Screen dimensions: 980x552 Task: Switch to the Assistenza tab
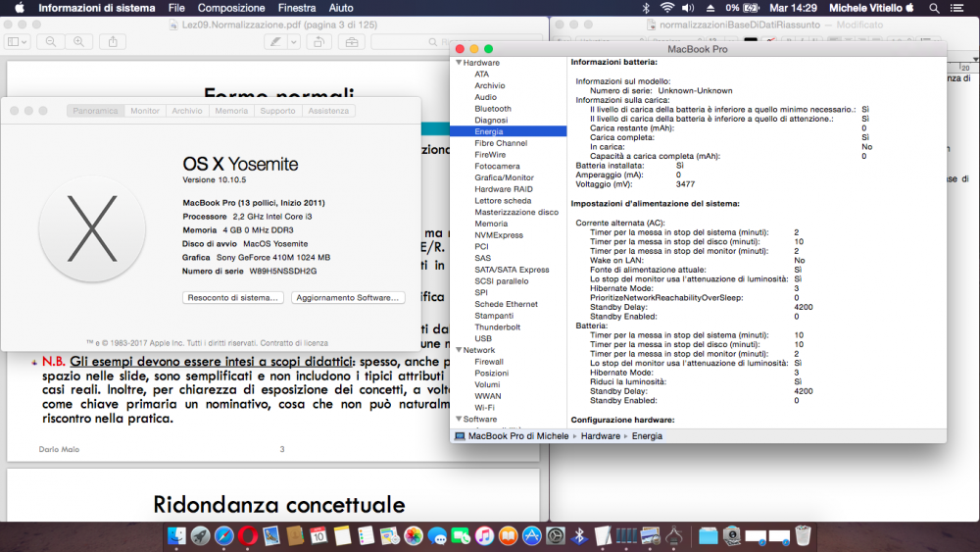pos(328,111)
